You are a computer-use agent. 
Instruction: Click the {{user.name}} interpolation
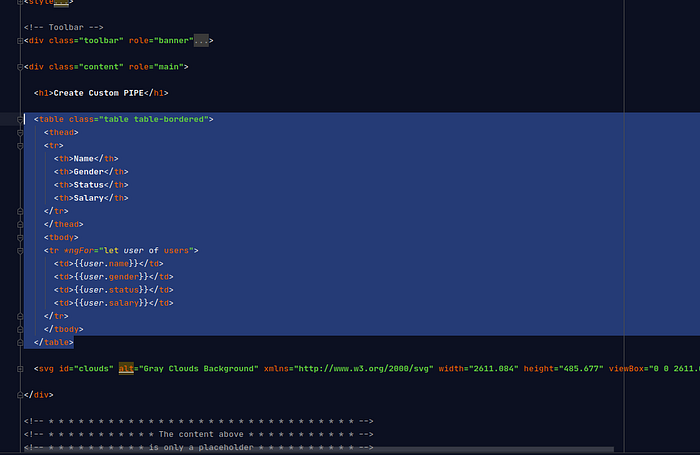[106, 264]
